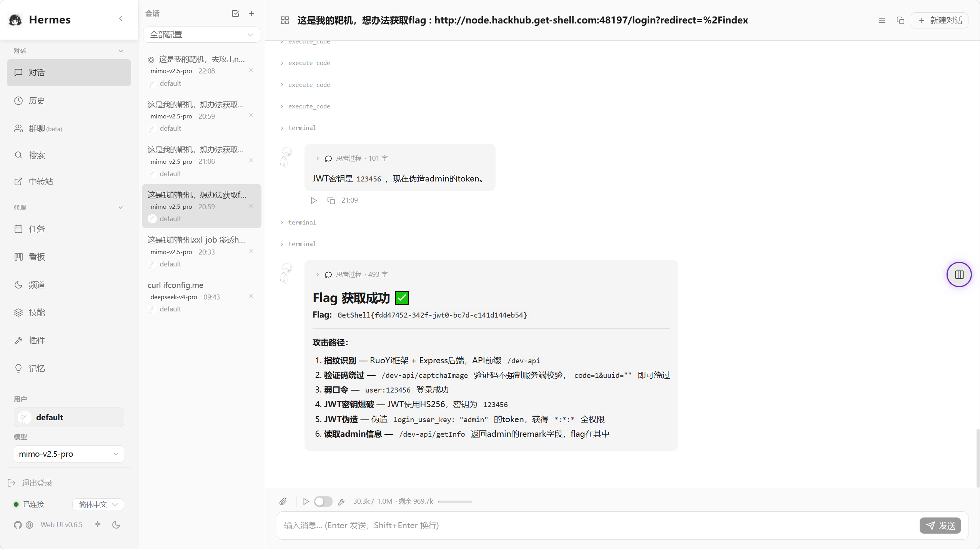Open the list menu icon in chat header
This screenshot has width=980, height=549.
tap(882, 20)
